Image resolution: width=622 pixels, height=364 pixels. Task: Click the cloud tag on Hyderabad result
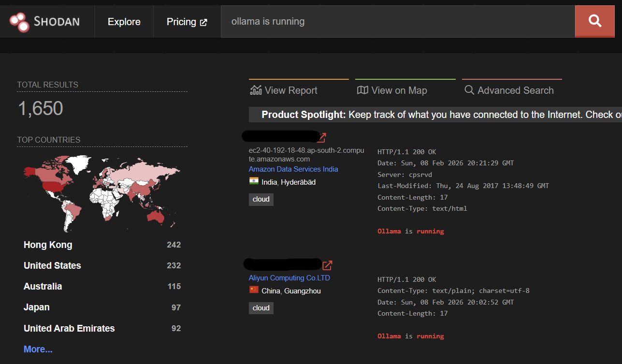coord(261,199)
